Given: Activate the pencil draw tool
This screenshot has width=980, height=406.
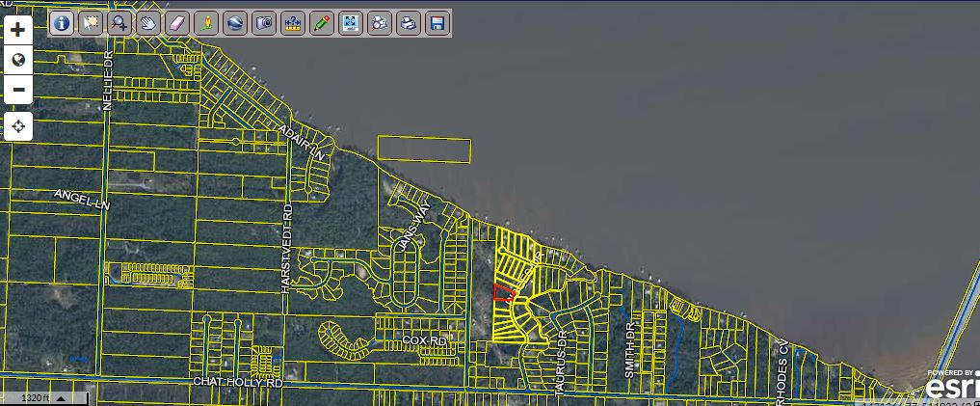Looking at the screenshot, I should point(322,23).
